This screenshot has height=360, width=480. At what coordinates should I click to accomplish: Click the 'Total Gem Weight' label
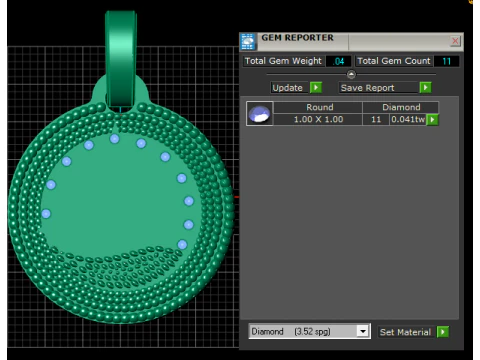pos(283,61)
